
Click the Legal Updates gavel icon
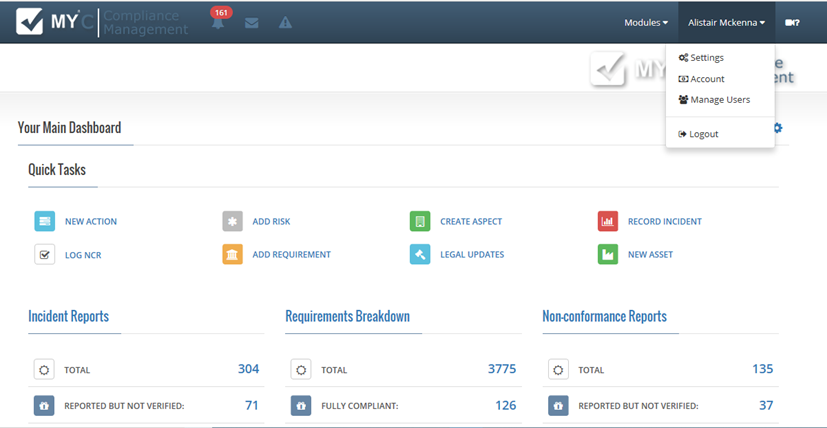(x=420, y=254)
